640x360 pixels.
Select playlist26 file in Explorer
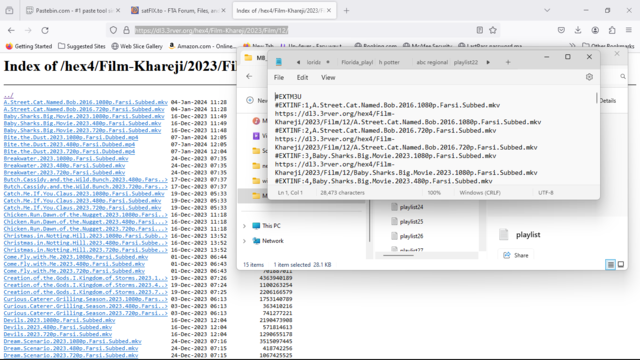pyautogui.click(x=407, y=236)
